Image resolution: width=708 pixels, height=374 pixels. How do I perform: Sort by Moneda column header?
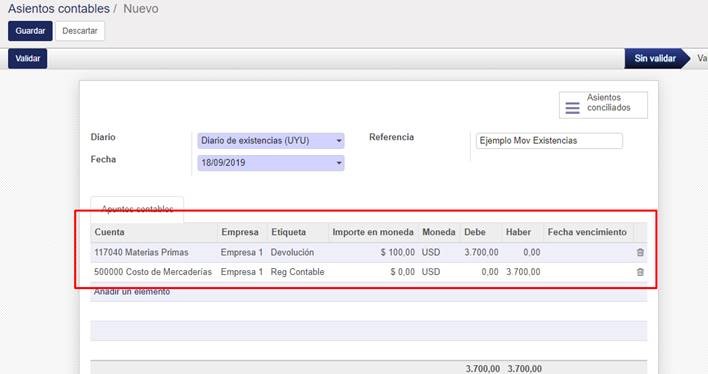click(x=438, y=232)
